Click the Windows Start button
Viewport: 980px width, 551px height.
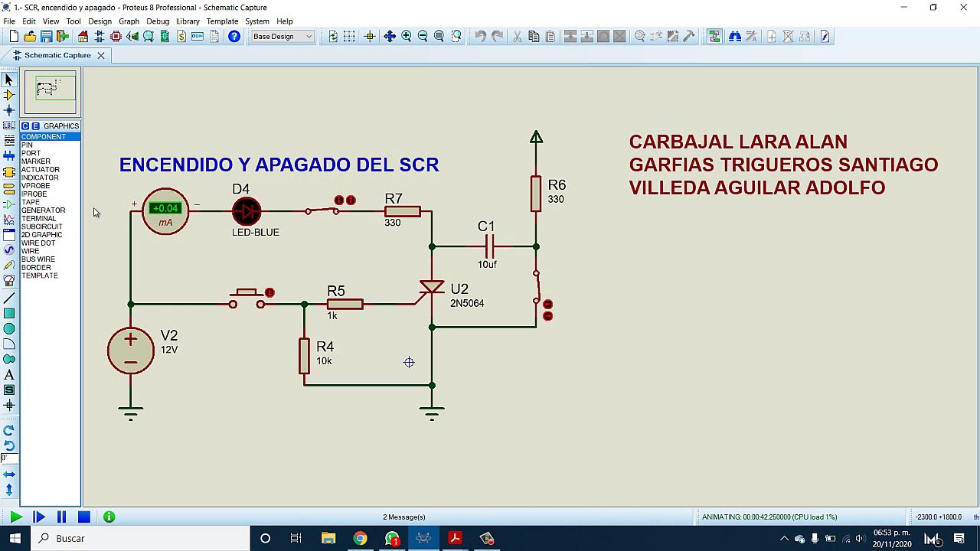15,539
